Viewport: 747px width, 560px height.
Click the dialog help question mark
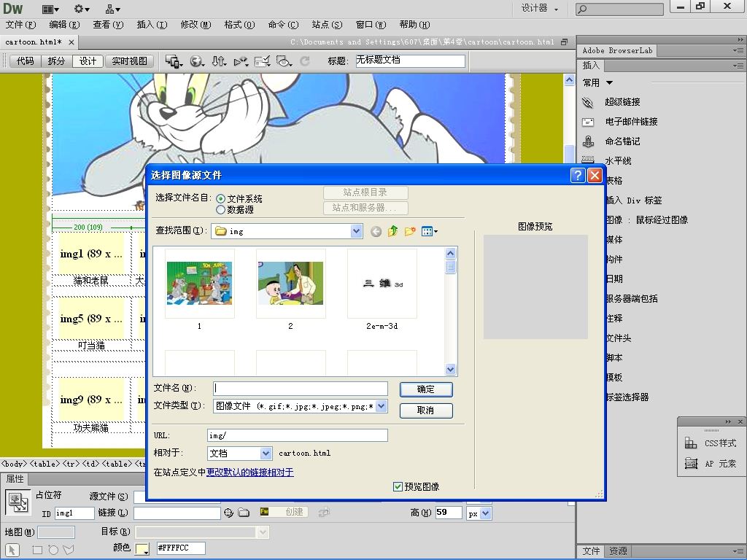coord(578,175)
